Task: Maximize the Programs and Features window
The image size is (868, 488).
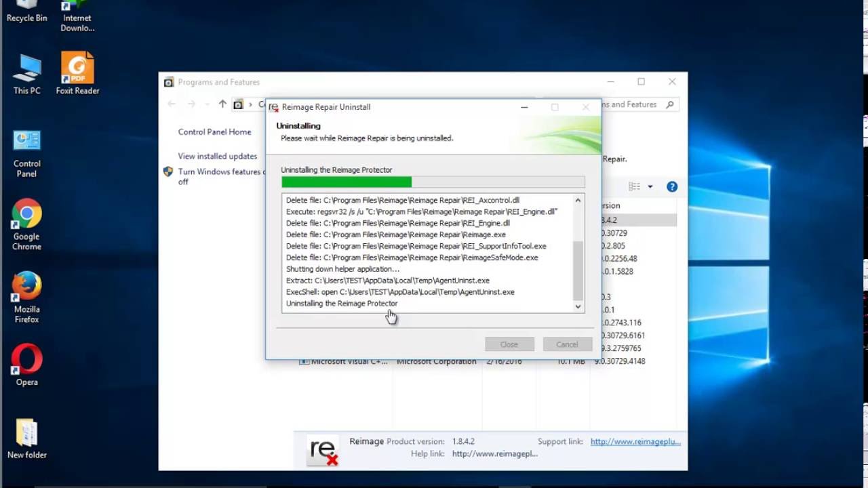Action: 641,82
